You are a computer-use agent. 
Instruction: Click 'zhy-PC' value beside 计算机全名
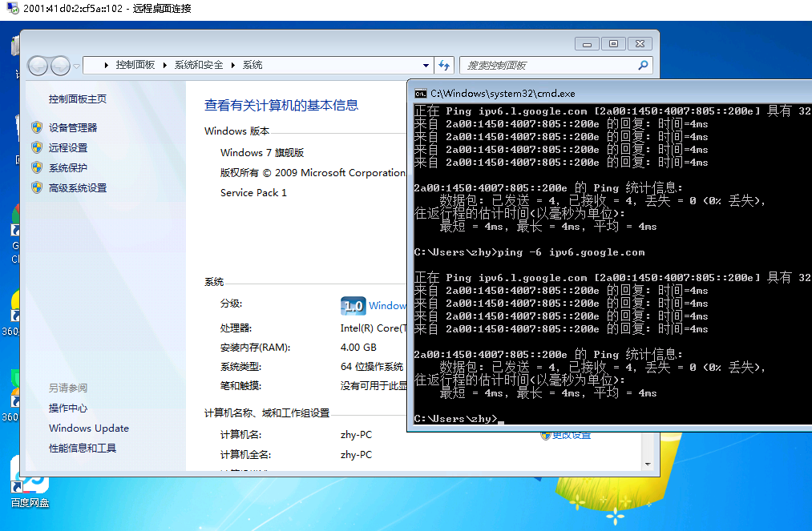356,456
